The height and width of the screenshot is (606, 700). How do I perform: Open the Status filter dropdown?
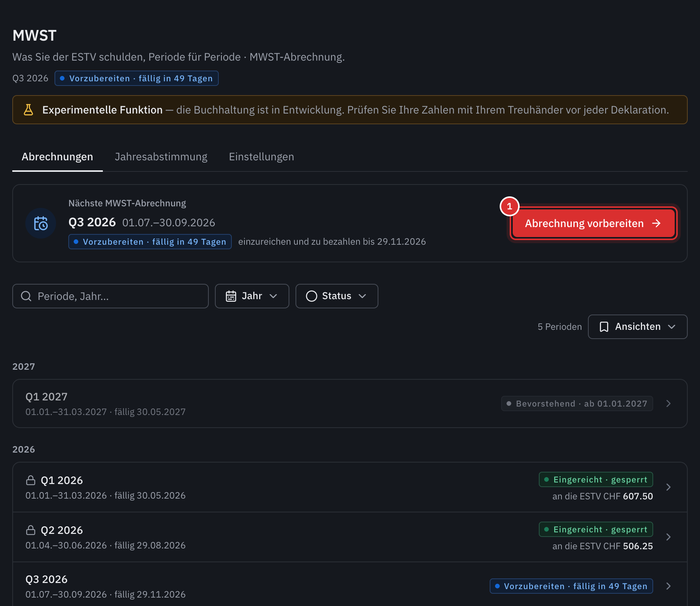pos(337,296)
